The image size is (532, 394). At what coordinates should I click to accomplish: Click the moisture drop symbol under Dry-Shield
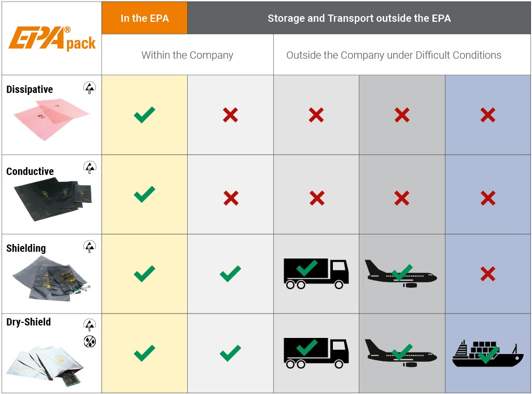click(90, 342)
